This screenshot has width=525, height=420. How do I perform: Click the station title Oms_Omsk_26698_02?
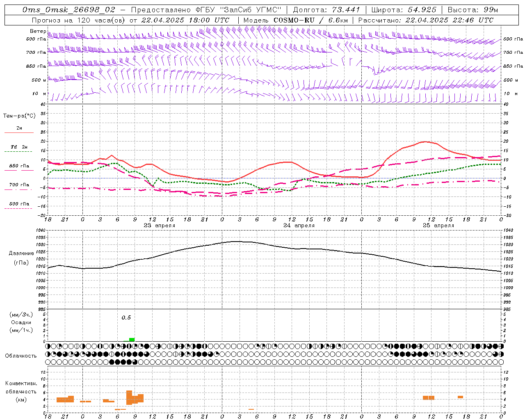(x=69, y=9)
